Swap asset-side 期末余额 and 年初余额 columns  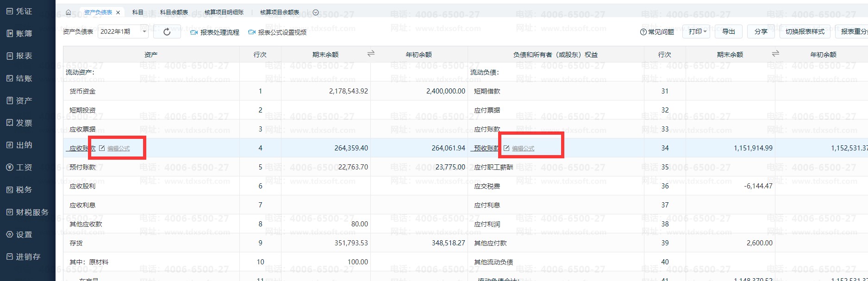(x=371, y=54)
